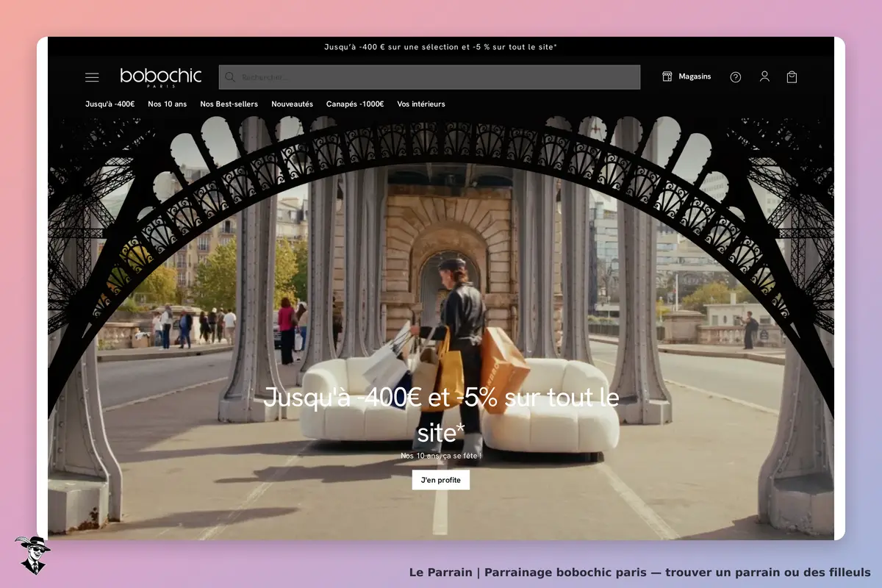Click the text Nos 10 ans, ça se fête
This screenshot has width=882, height=588.
coord(441,456)
